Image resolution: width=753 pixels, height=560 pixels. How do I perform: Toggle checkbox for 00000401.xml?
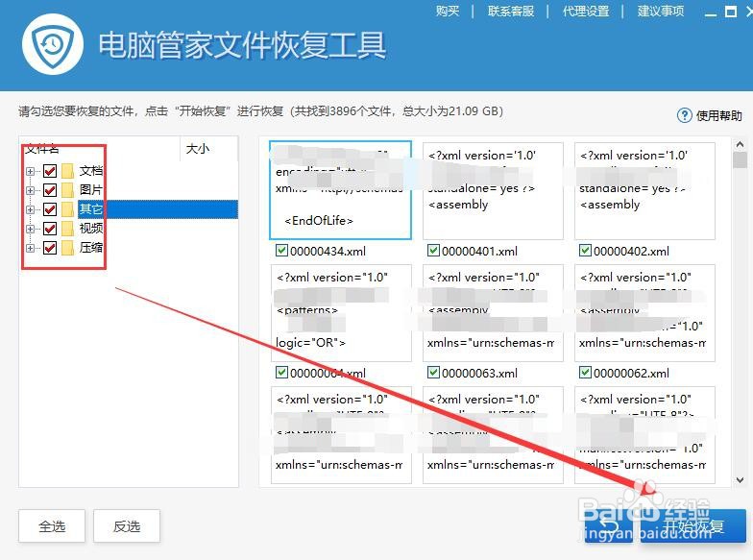pos(434,250)
